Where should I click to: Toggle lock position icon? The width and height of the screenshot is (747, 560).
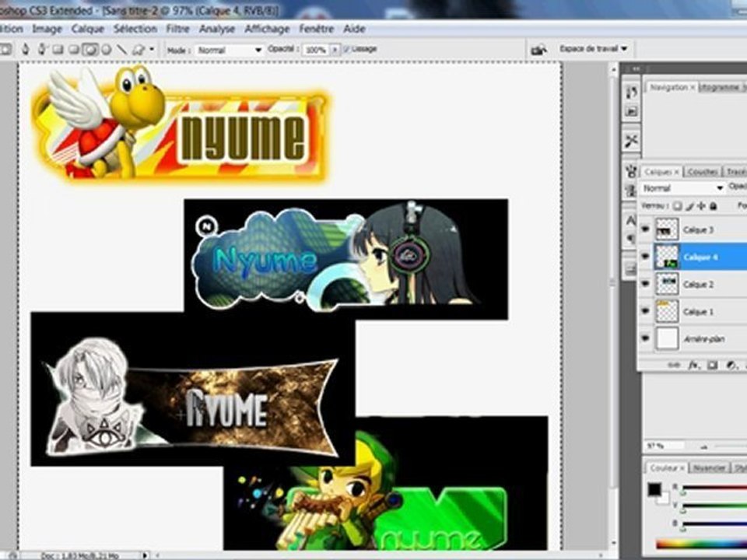(701, 206)
